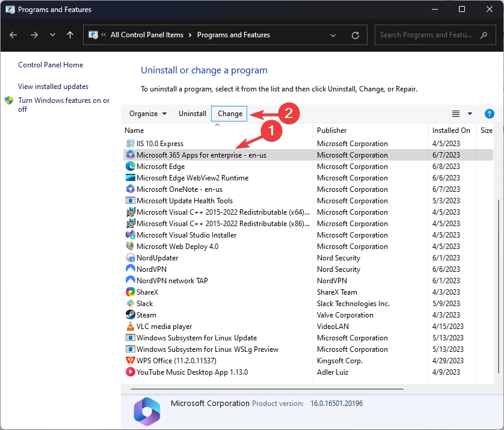Open Control Panel Home link
Viewport: 504px width, 430px height.
coord(51,65)
